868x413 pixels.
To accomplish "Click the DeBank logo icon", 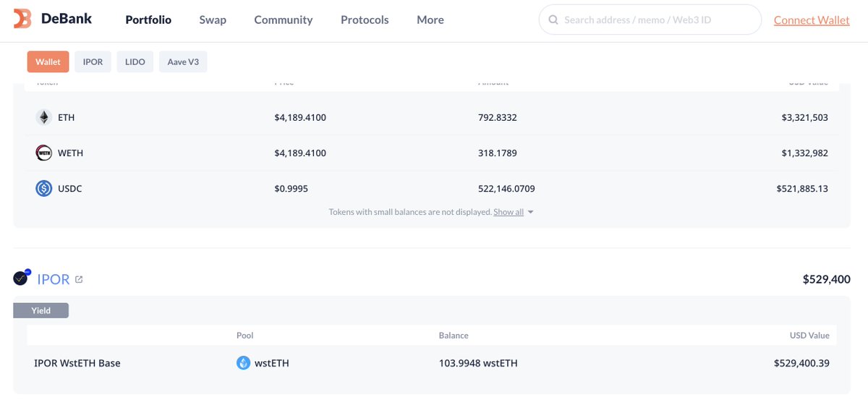I will click(x=22, y=20).
